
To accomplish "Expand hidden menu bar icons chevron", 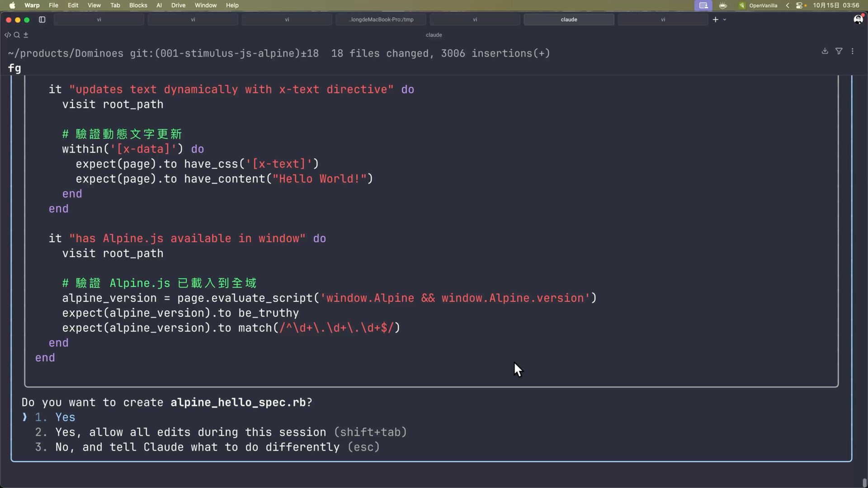I will coord(788,5).
